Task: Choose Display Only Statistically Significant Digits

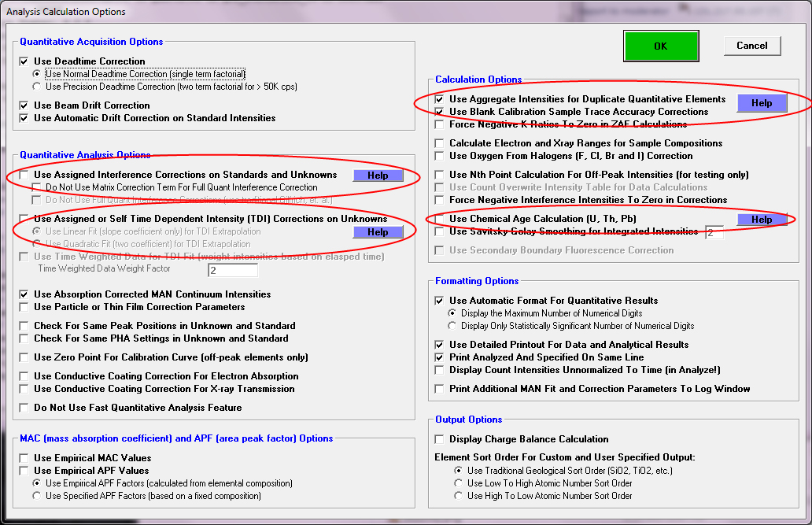Action: tap(452, 326)
